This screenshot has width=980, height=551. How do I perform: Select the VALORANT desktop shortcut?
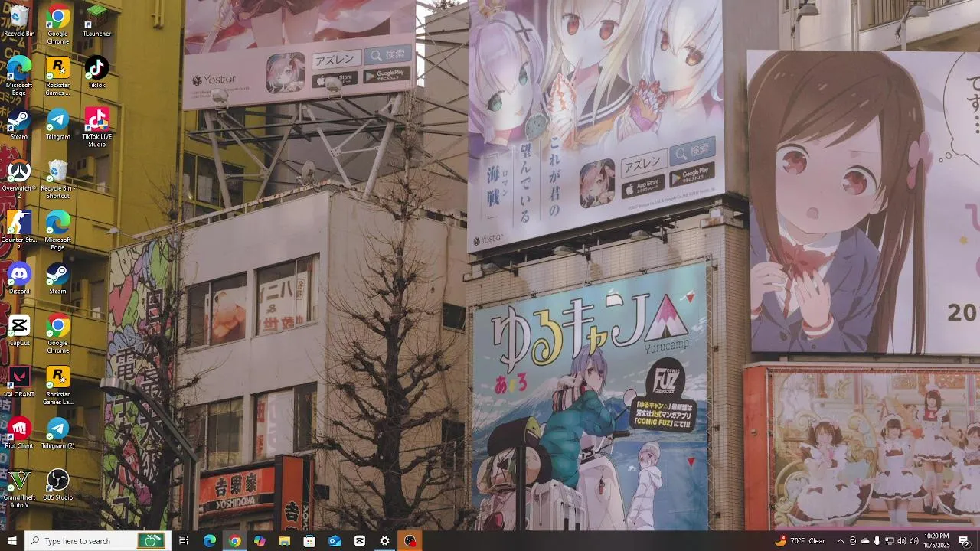coord(19,382)
